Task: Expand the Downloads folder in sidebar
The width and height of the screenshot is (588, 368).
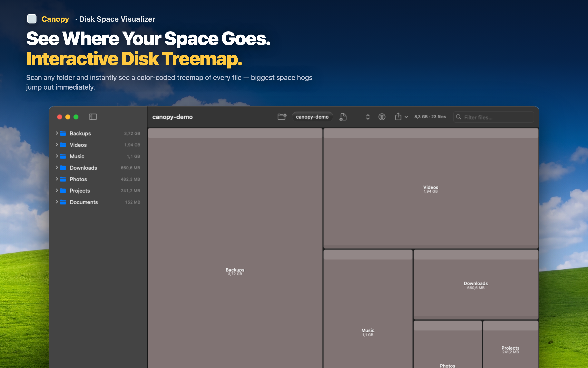Action: click(x=57, y=167)
